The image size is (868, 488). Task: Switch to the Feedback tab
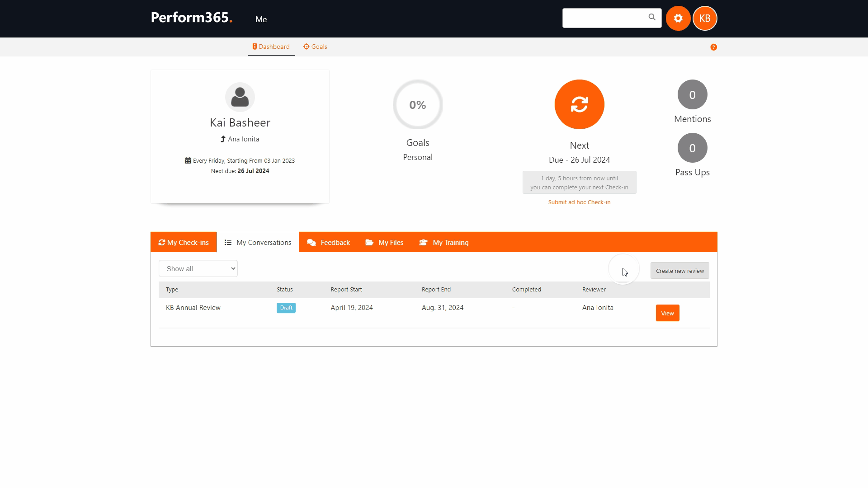click(328, 243)
